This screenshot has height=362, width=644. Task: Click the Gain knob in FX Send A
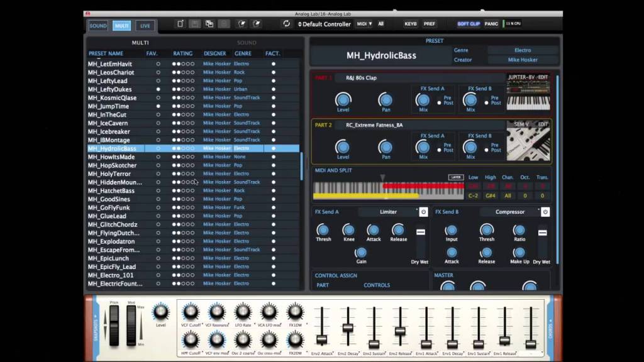360,253
